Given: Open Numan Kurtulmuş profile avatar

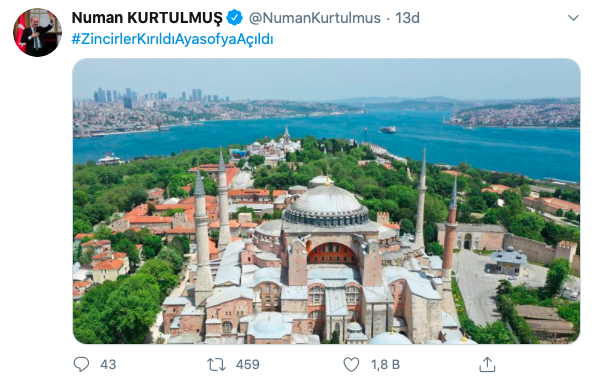Looking at the screenshot, I should coord(37,32).
